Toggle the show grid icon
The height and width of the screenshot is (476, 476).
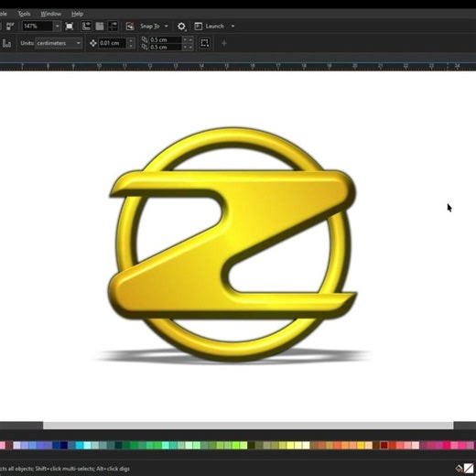tap(100, 27)
